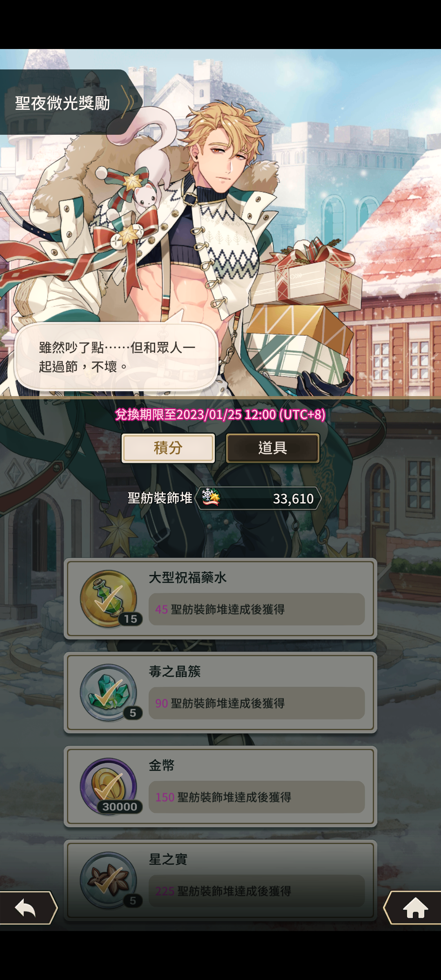Tap the 90 聖舫裝飾堆達成後獲得 bar
Image resolution: width=441 pixels, height=980 pixels.
pos(256,703)
